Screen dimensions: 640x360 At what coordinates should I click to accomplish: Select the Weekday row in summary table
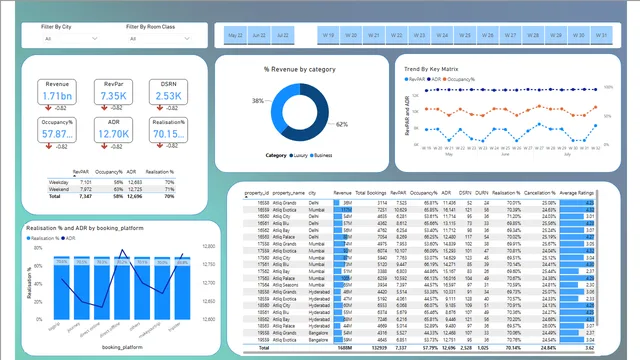[x=111, y=182]
